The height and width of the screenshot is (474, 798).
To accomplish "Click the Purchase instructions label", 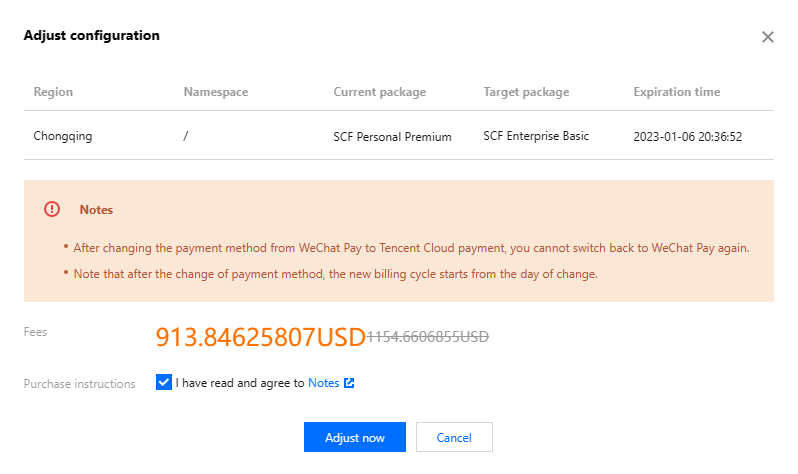I will (x=80, y=384).
